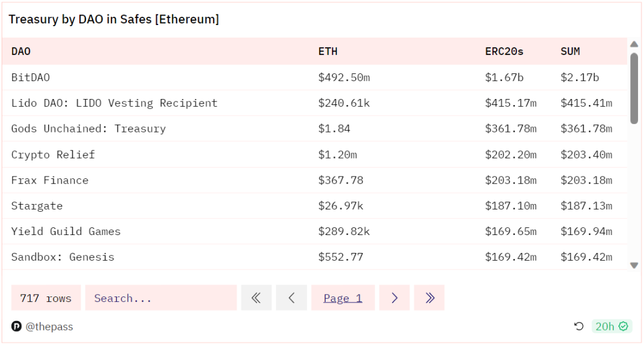The height and width of the screenshot is (346, 644).
Task: Jump to the last page
Action: click(429, 298)
